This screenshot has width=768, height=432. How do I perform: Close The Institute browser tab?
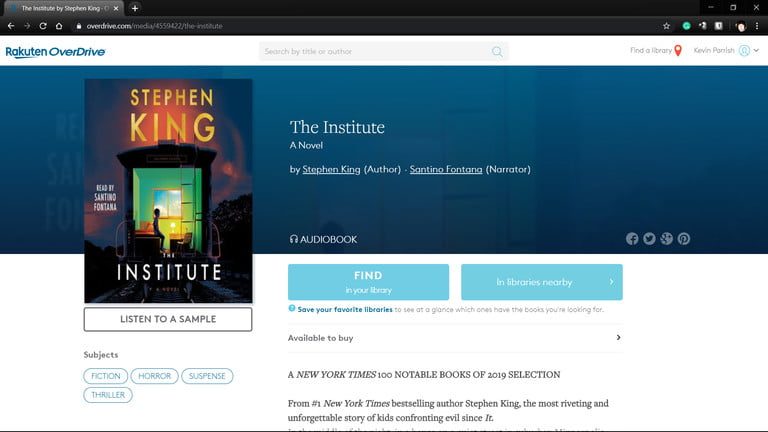click(116, 8)
